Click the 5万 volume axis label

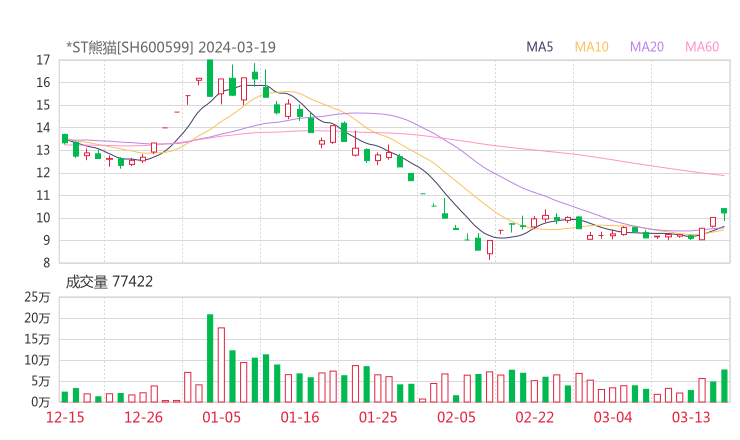pyautogui.click(x=41, y=381)
